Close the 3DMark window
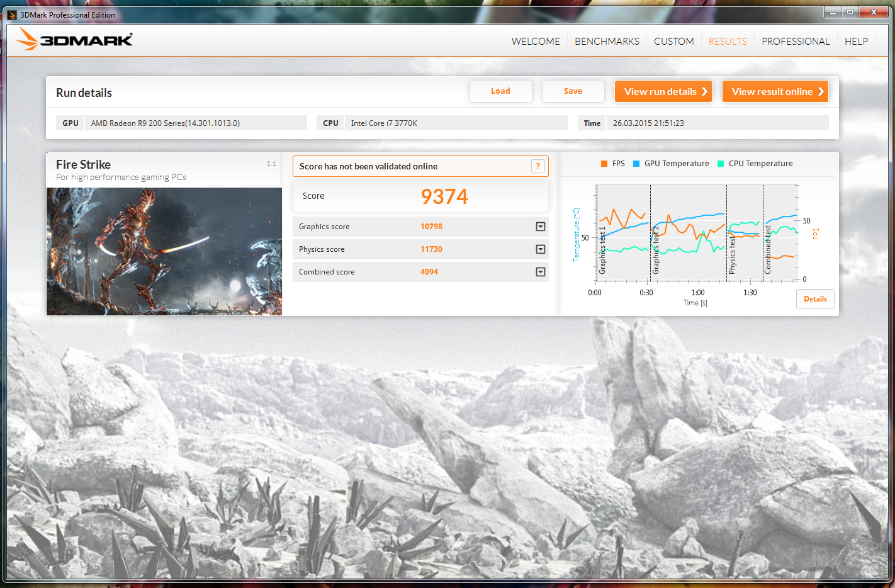Viewport: 895px width, 588px height. 874,12
